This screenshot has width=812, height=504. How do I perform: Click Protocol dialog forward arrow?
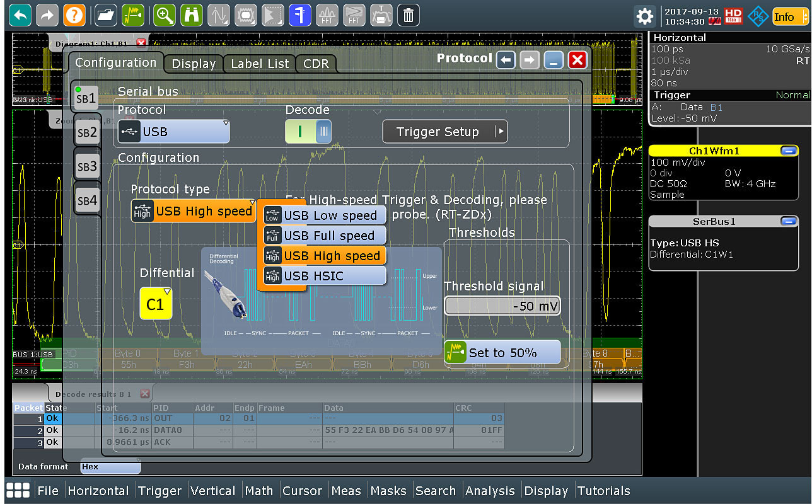[x=530, y=60]
